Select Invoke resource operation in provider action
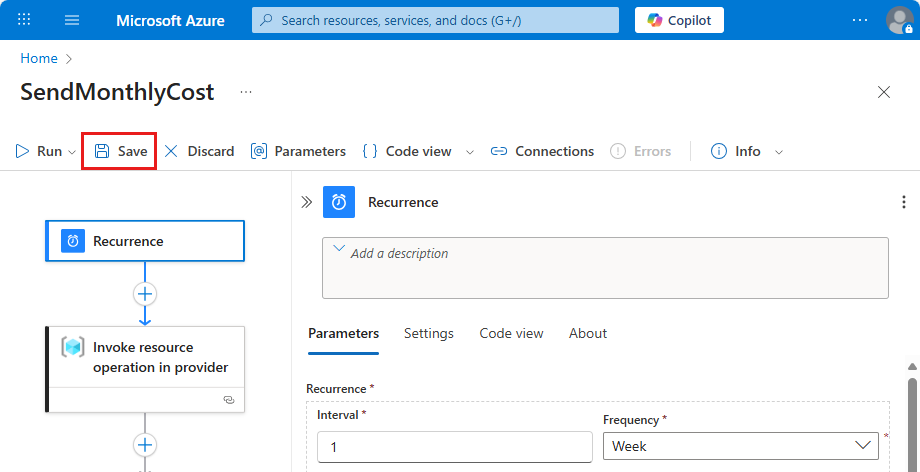This screenshot has height=472, width=920. [145, 369]
